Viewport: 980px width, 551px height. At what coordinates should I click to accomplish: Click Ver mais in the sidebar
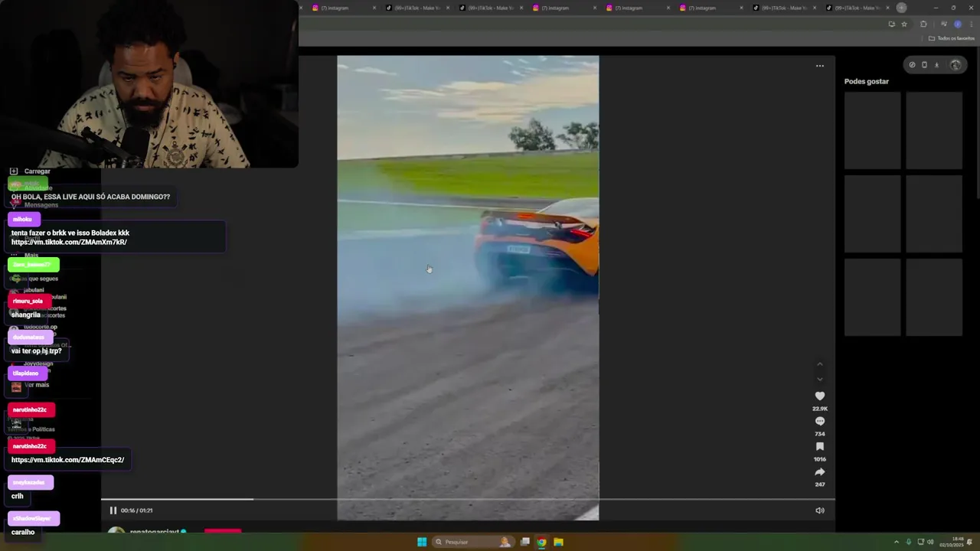37,385
